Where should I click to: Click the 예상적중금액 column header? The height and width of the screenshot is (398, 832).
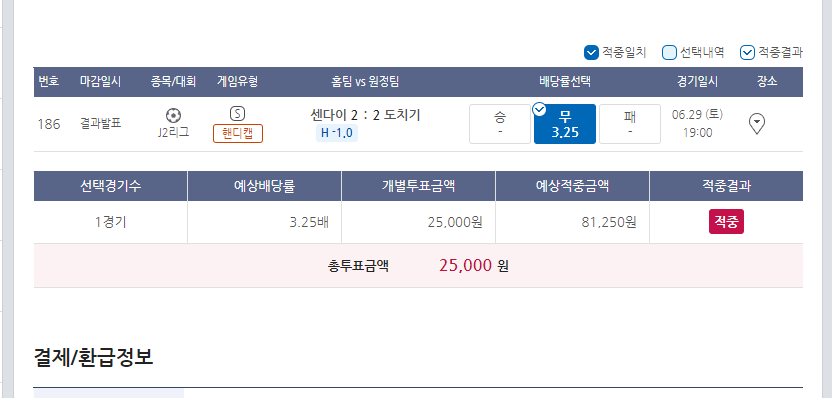(x=572, y=186)
